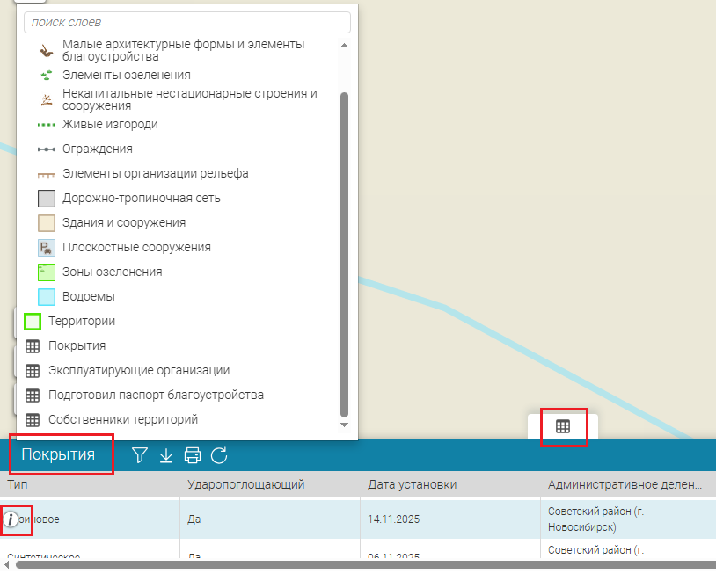Click the Плоскостные сооружения parking icon
Image resolution: width=716 pixels, height=588 pixels.
(46, 248)
